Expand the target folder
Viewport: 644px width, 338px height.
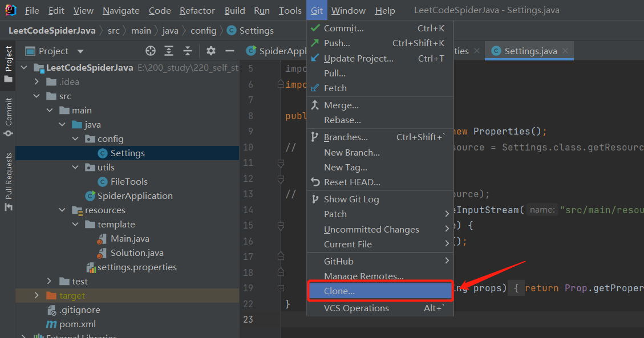37,296
